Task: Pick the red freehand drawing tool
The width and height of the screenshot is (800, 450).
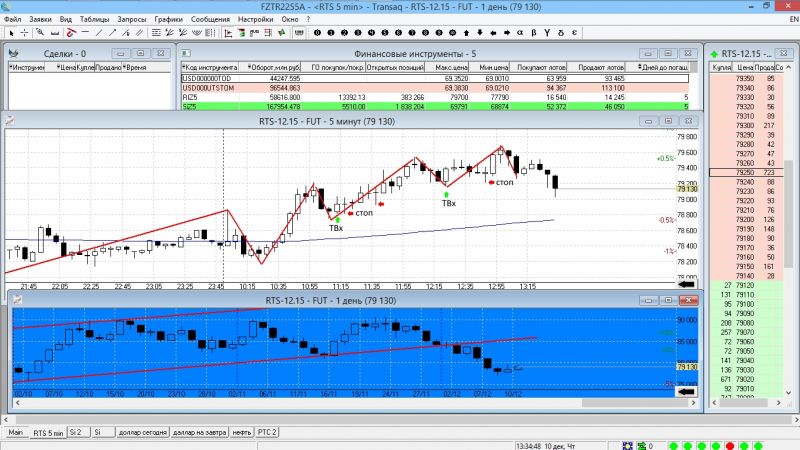Action: pos(71,33)
